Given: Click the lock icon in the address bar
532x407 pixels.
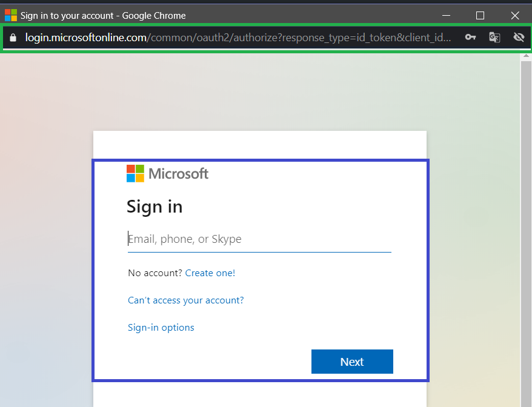Looking at the screenshot, I should [13, 38].
